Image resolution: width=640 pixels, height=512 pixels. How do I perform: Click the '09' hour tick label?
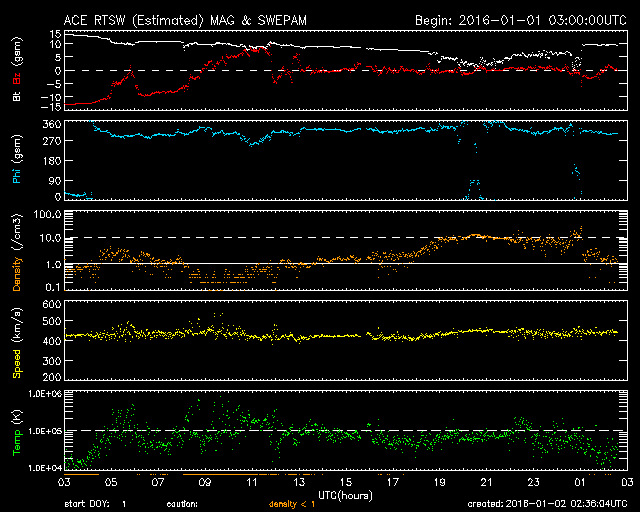(205, 482)
